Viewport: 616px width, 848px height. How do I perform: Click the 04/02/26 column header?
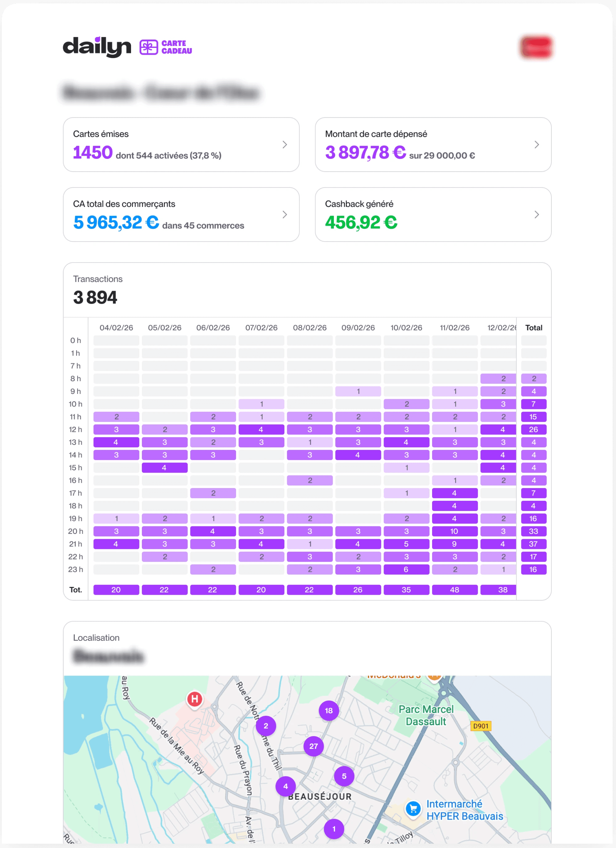(x=116, y=327)
